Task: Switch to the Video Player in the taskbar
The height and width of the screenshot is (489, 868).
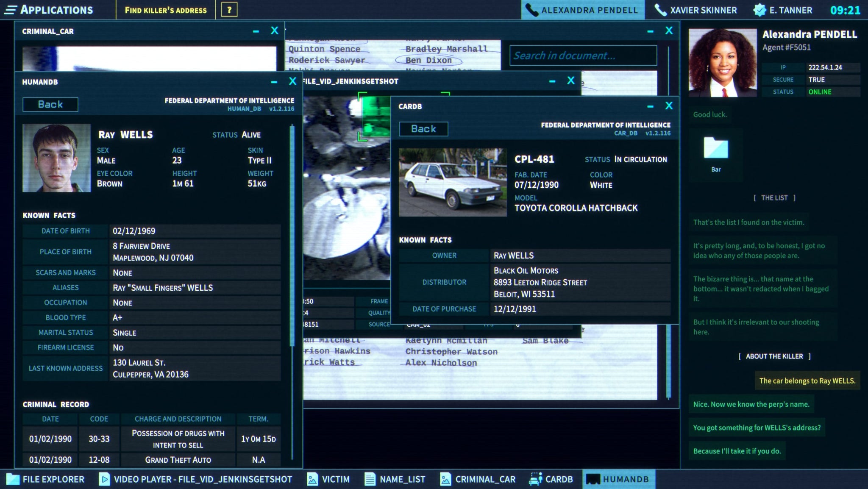Action: coord(197,479)
